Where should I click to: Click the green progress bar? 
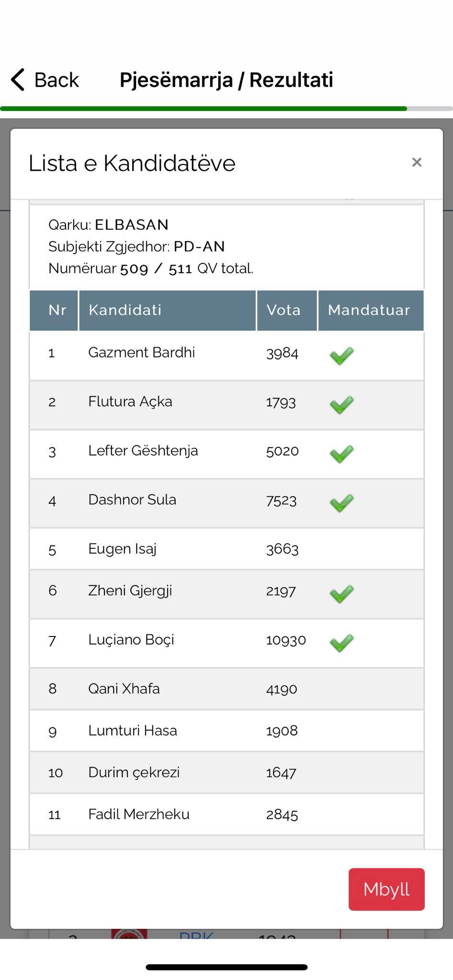[x=204, y=109]
